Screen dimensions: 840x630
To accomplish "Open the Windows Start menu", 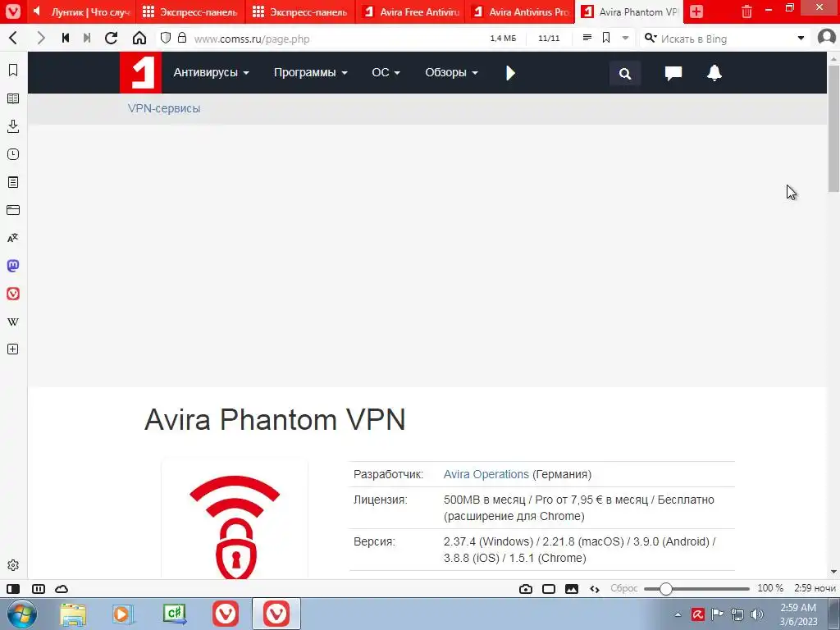I will [22, 614].
